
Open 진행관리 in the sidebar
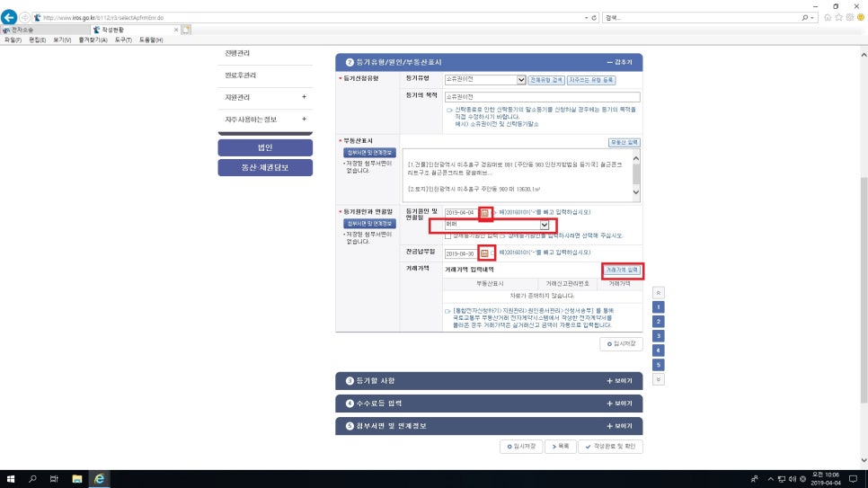(x=237, y=53)
